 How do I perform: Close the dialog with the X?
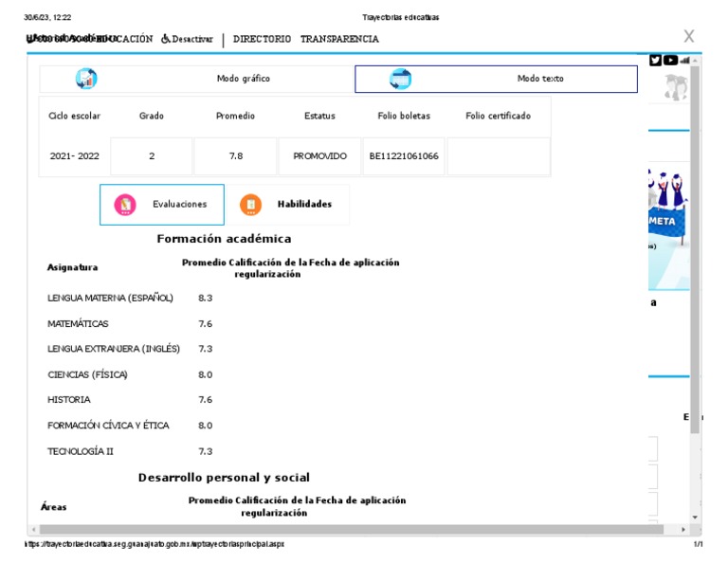click(x=689, y=36)
